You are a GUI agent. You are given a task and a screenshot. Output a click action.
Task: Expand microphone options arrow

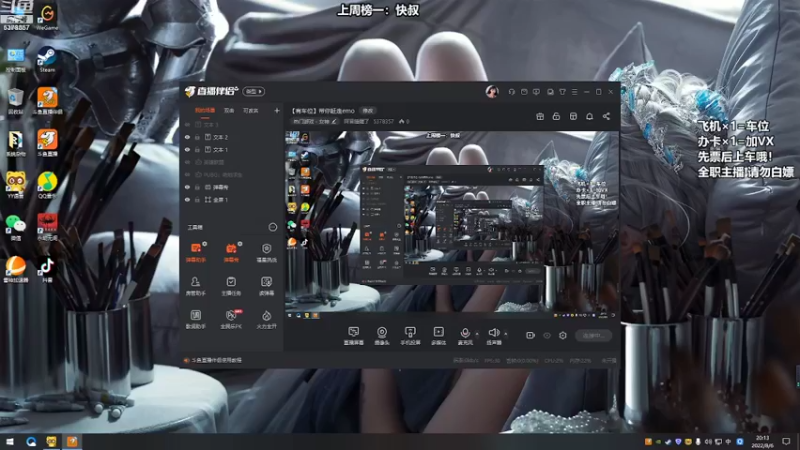tap(477, 334)
